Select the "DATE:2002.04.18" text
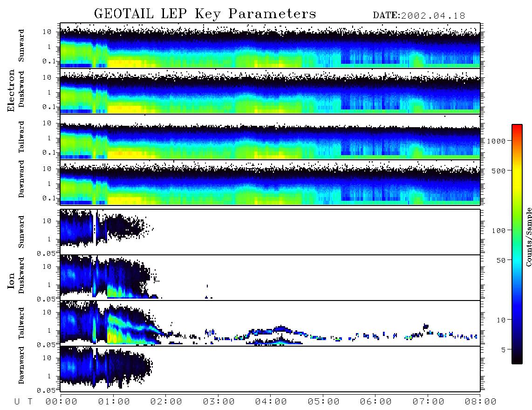The height and width of the screenshot is (410, 532). pyautogui.click(x=419, y=16)
